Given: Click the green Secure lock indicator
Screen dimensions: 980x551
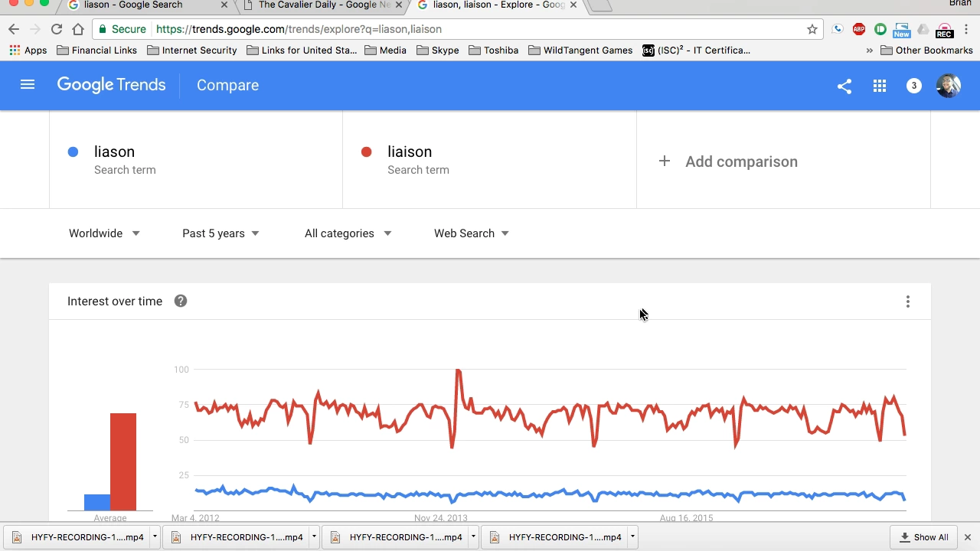Looking at the screenshot, I should click(x=122, y=29).
